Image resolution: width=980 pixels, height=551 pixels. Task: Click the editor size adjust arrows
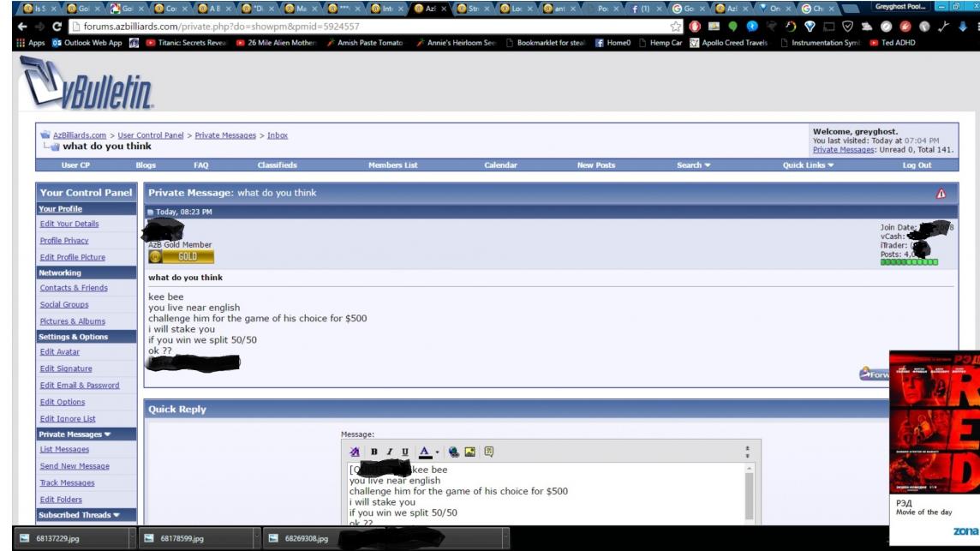coord(748,452)
